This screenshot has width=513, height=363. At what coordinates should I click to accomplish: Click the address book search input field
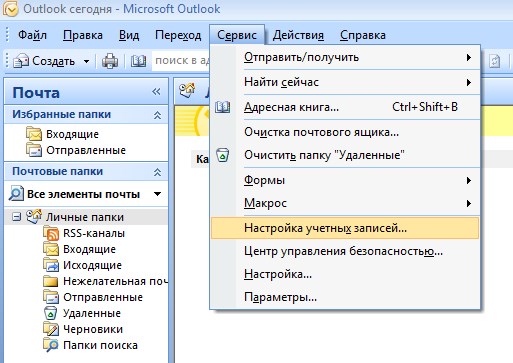tap(181, 61)
